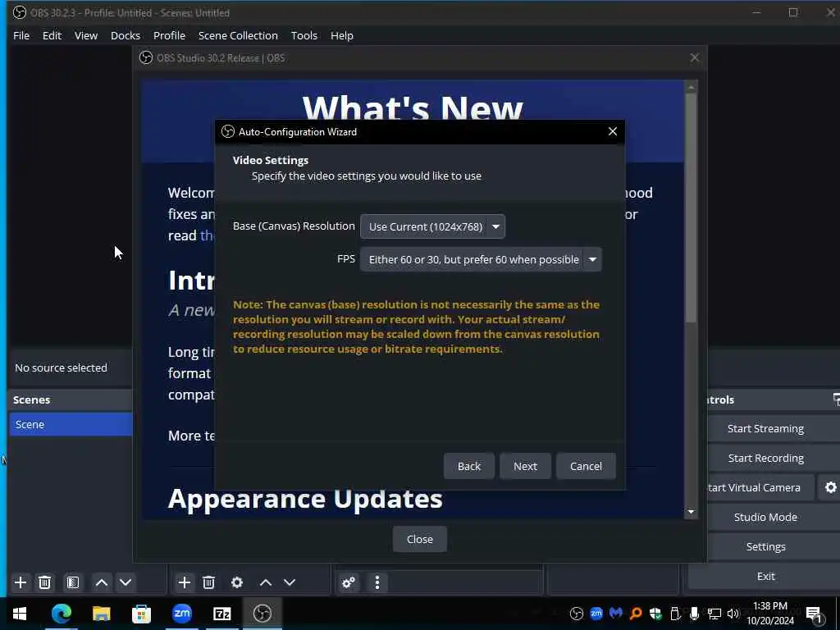Image resolution: width=840 pixels, height=630 pixels.
Task: Close the Auto-Configuration Wizard with X
Action: (613, 131)
